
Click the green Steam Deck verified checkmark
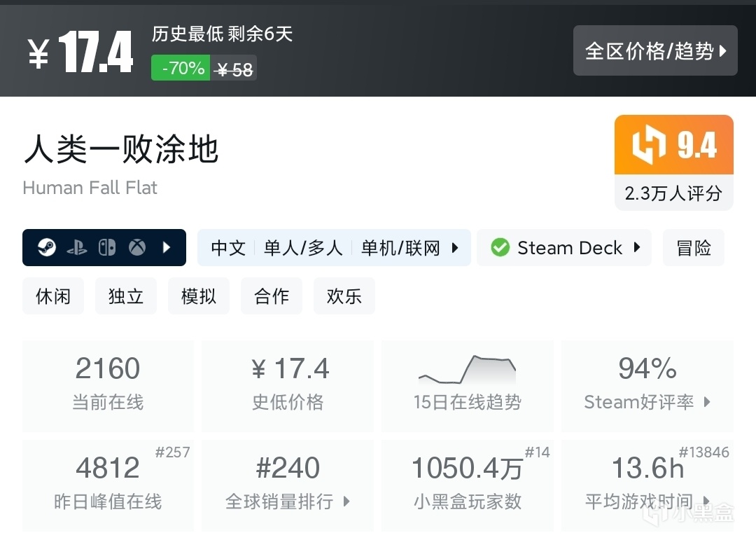click(500, 247)
